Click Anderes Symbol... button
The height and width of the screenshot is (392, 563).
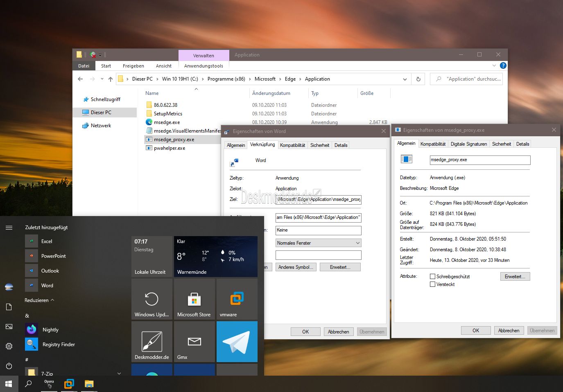296,267
